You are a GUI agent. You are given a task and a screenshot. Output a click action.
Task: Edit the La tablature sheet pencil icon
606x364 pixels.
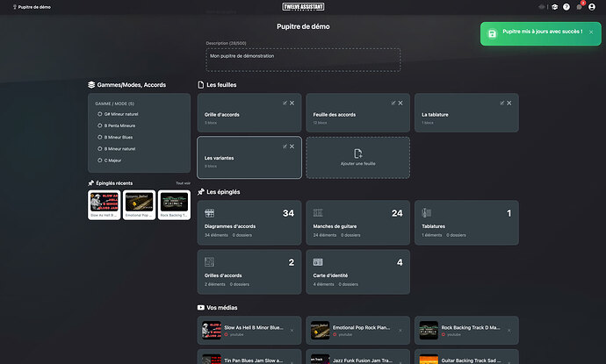pyautogui.click(x=502, y=103)
